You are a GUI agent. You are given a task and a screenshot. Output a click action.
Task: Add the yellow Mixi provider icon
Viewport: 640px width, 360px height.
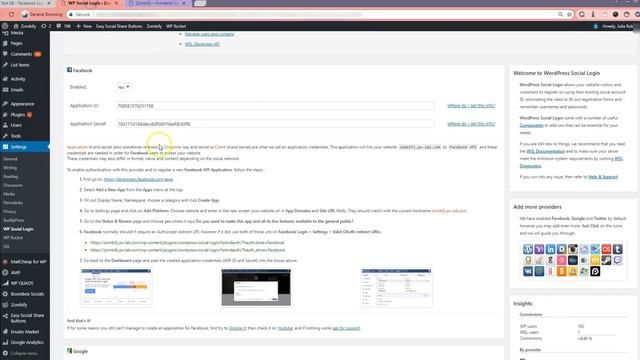click(595, 260)
